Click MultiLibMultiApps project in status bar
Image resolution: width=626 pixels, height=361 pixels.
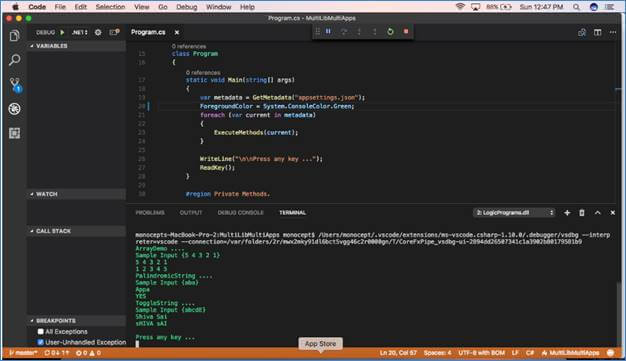[x=570, y=353]
